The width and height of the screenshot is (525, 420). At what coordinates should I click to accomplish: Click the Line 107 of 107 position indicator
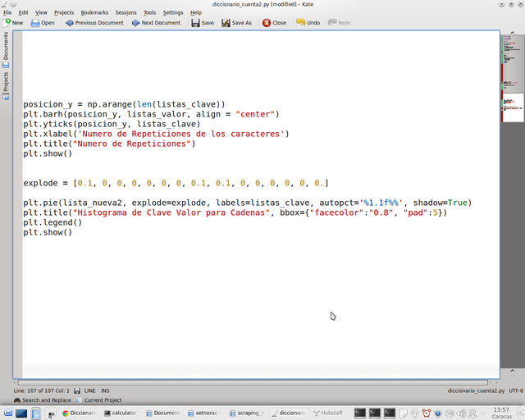(41, 390)
